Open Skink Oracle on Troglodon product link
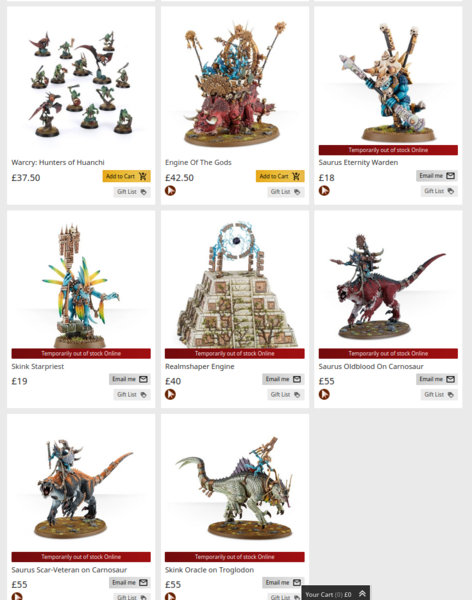 [x=209, y=570]
